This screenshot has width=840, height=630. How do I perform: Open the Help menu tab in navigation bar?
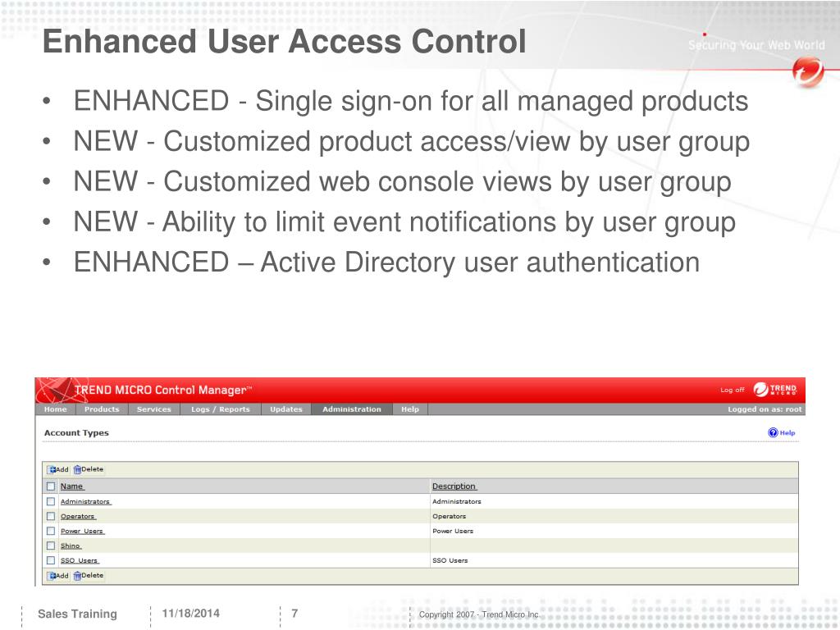(410, 409)
